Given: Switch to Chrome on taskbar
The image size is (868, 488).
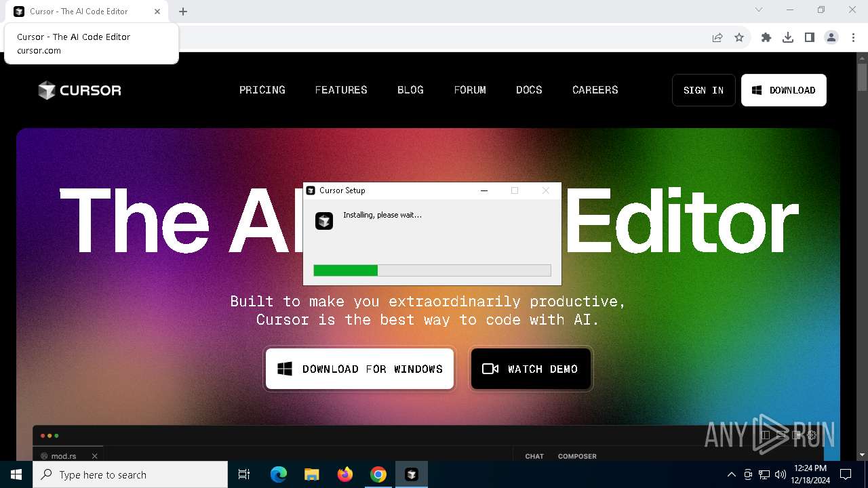Looking at the screenshot, I should click(378, 474).
